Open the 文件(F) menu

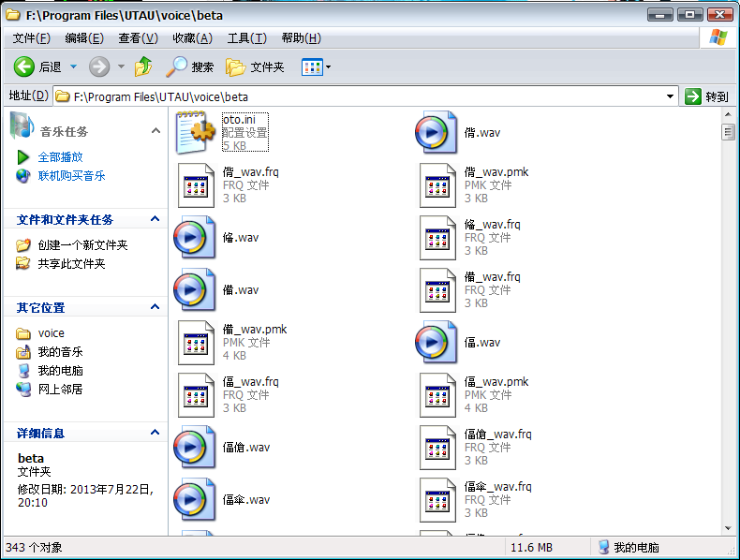tap(31, 38)
